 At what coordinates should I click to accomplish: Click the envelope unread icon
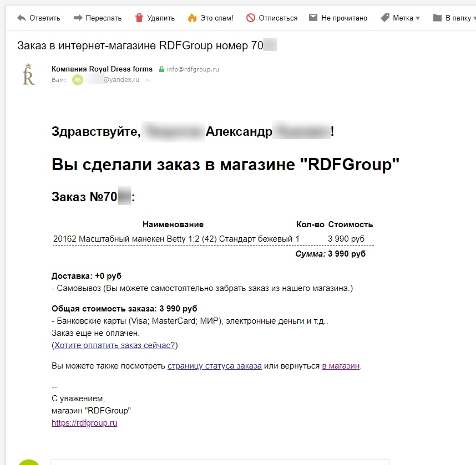coord(313,18)
